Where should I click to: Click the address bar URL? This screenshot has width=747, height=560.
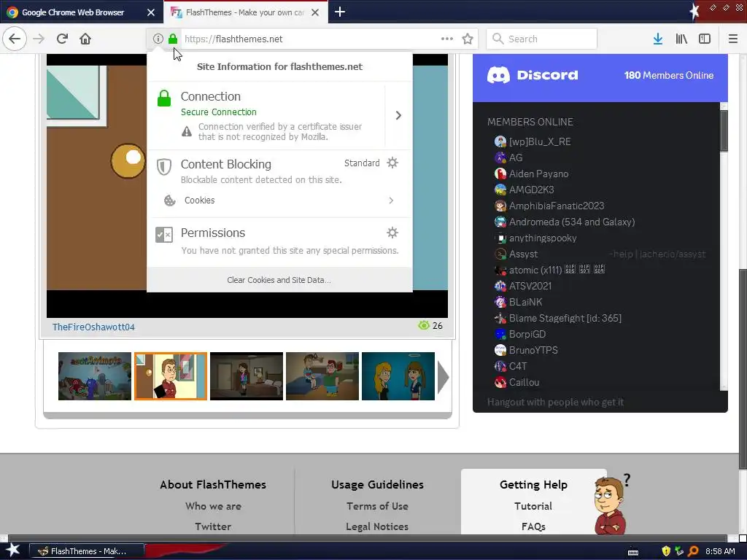click(x=233, y=39)
